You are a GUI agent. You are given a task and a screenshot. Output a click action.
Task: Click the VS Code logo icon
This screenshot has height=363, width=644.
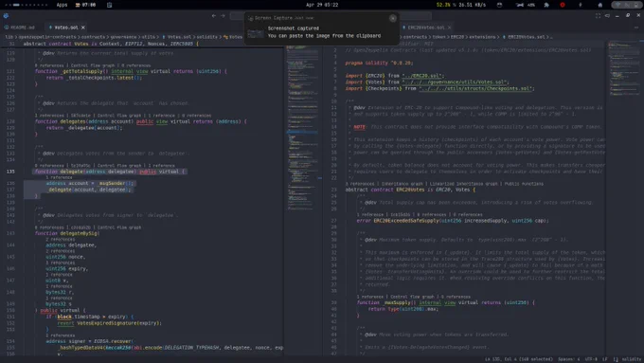click(6, 15)
